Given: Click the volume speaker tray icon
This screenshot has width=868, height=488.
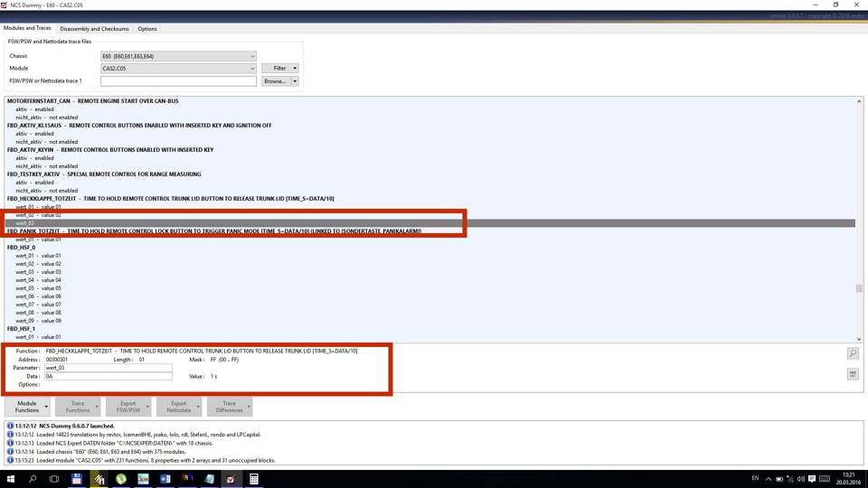Looking at the screenshot, I should point(800,479).
